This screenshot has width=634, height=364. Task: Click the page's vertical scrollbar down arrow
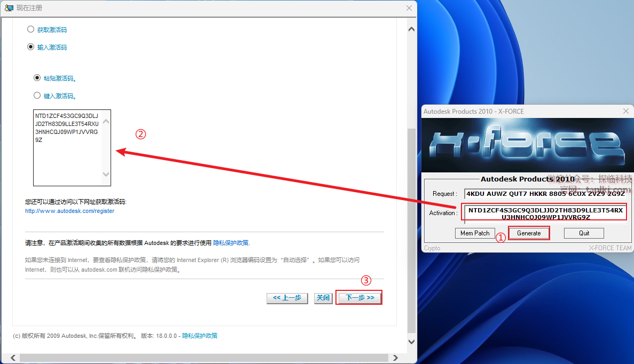tap(412, 342)
